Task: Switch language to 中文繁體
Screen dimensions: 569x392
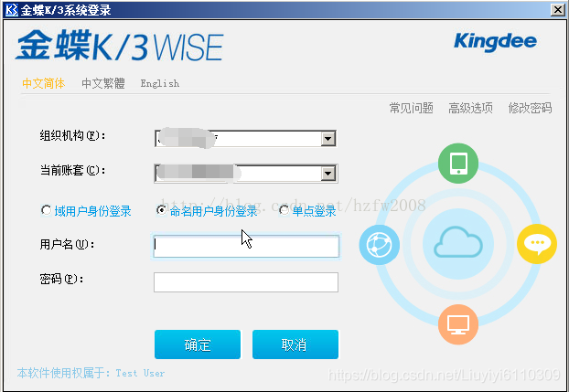Action: click(103, 83)
